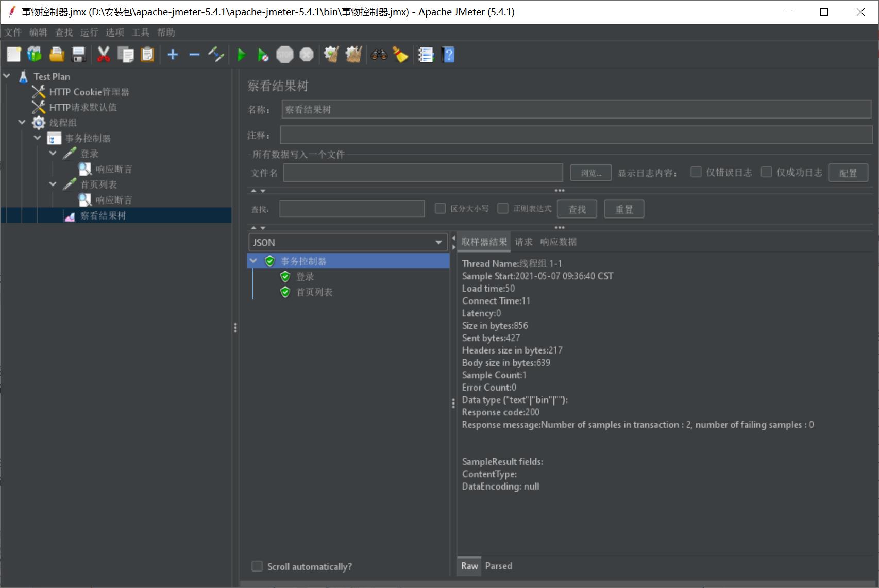Open the 文件 menu

(13, 32)
